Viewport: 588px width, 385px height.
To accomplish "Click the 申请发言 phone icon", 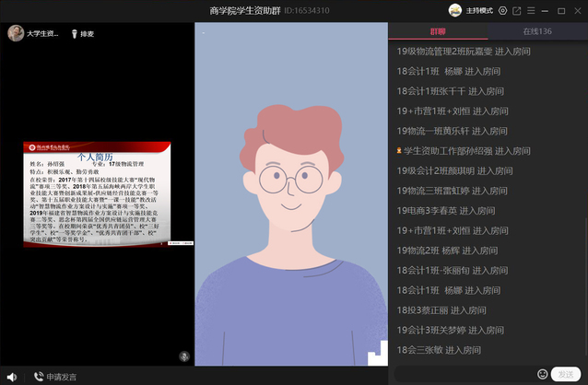I will click(x=39, y=376).
